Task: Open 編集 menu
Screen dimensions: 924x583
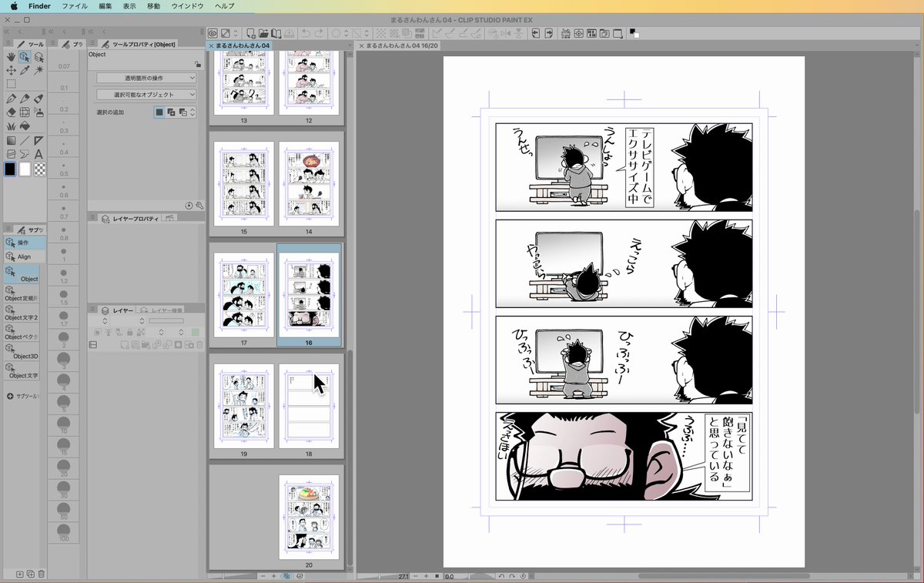Action: coord(105,5)
